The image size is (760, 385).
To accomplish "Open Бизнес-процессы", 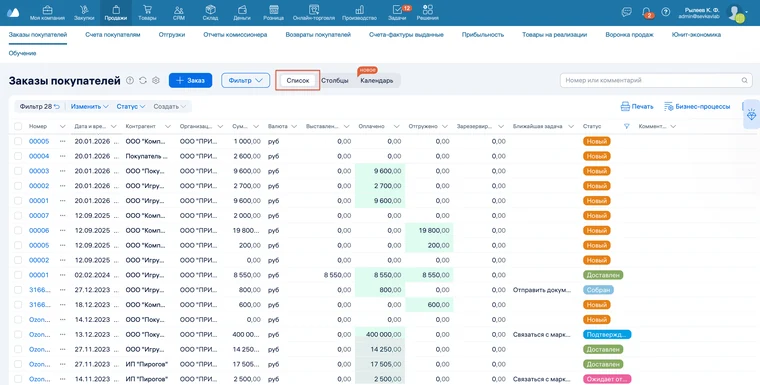I will (x=697, y=107).
